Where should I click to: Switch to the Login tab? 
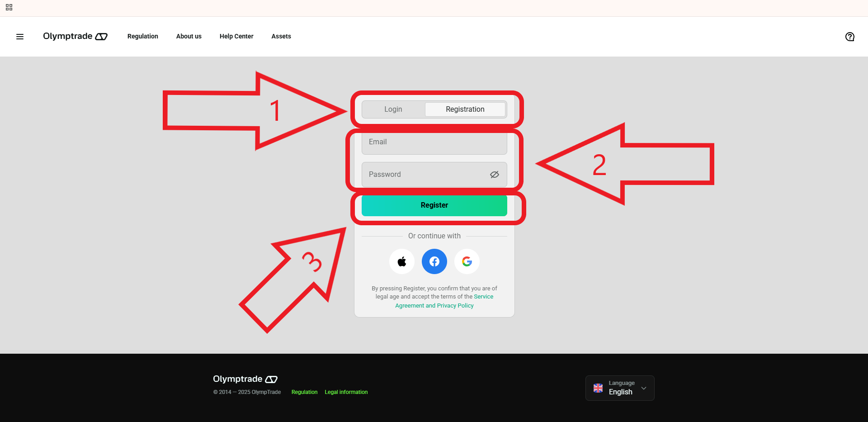tap(393, 109)
